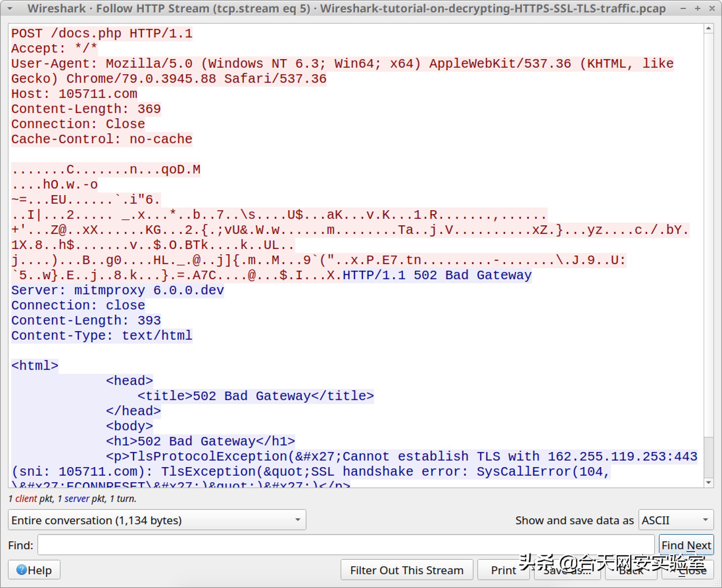The image size is (722, 588).
Task: Click the Print button
Action: [x=503, y=570]
